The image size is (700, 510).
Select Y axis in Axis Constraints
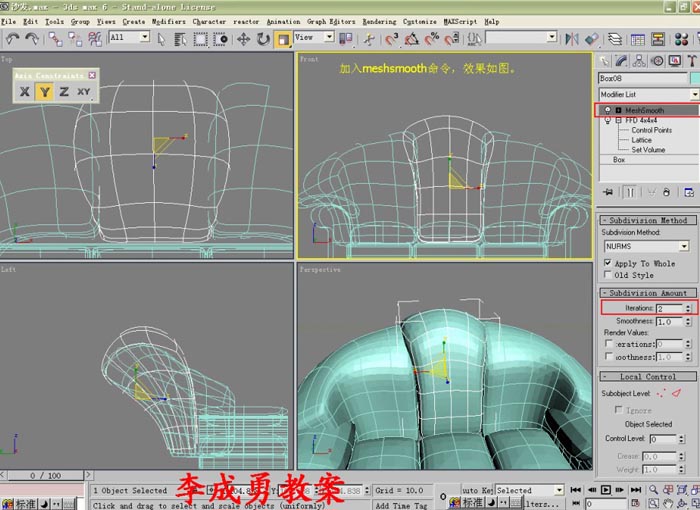point(45,92)
